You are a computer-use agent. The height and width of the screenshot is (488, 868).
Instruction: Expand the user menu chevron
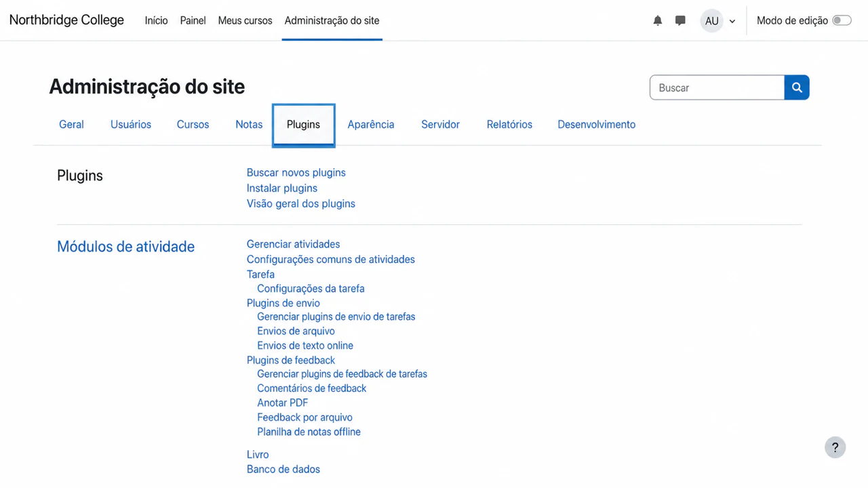point(732,21)
